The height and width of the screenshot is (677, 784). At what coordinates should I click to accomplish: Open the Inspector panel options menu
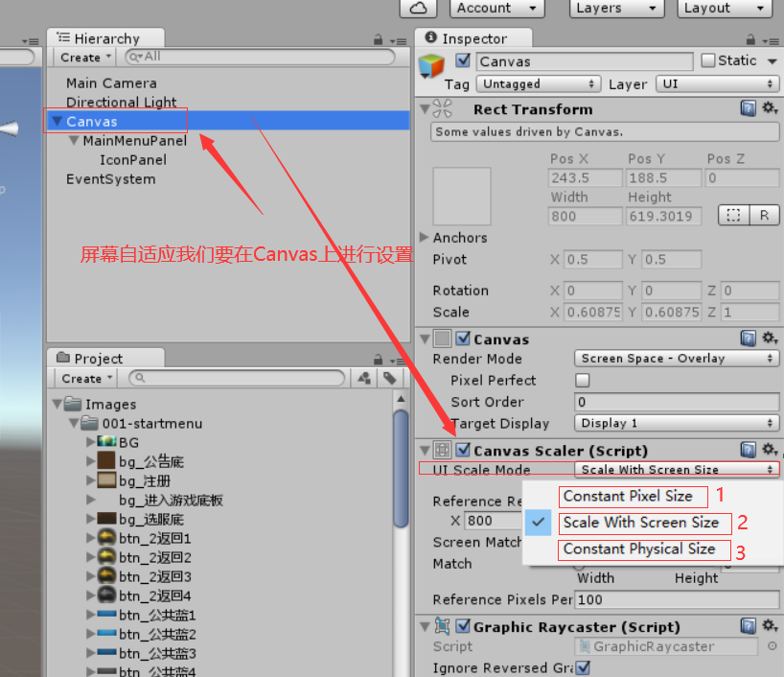point(771,41)
